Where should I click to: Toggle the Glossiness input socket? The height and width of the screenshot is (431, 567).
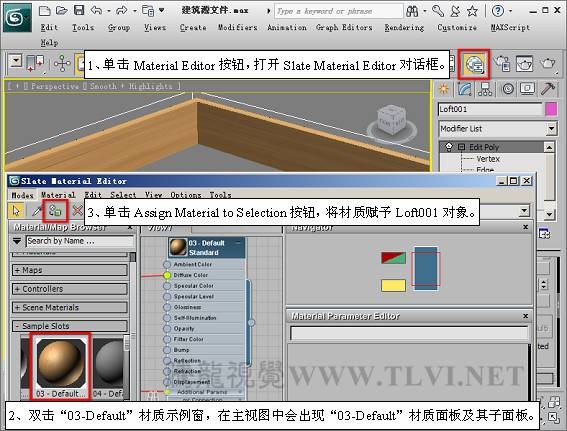pyautogui.click(x=167, y=307)
